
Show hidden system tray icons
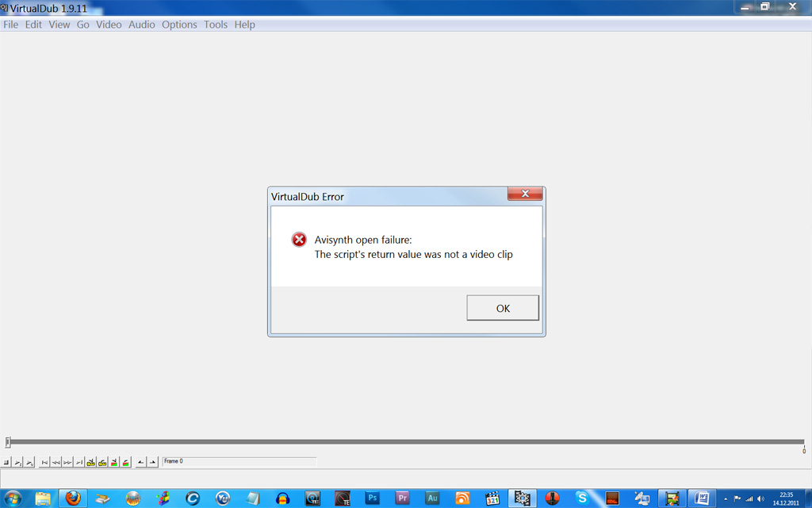pos(726,498)
